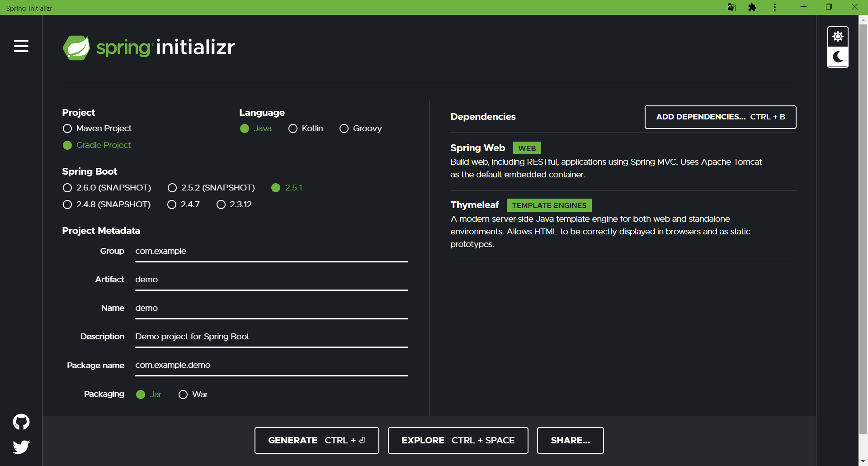Click the translate icon in title bar
The width and height of the screenshot is (868, 466).
(x=731, y=7)
